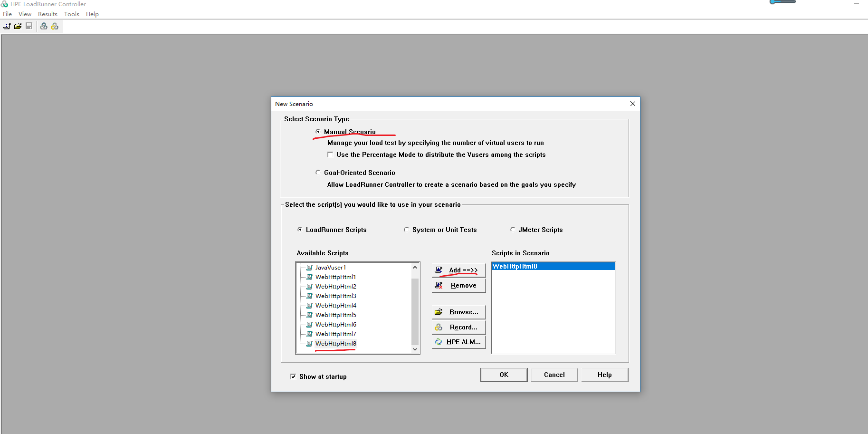
Task: Select WebHttpHtml2 in Available Scripts
Action: click(335, 287)
